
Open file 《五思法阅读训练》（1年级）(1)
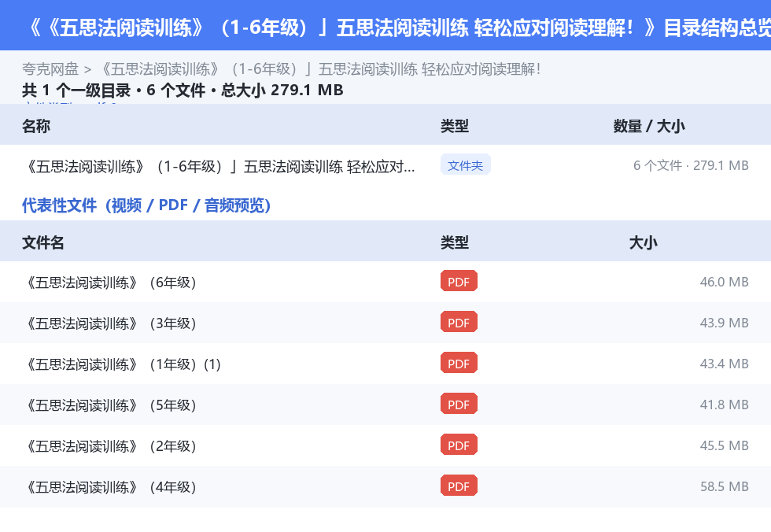(122, 364)
